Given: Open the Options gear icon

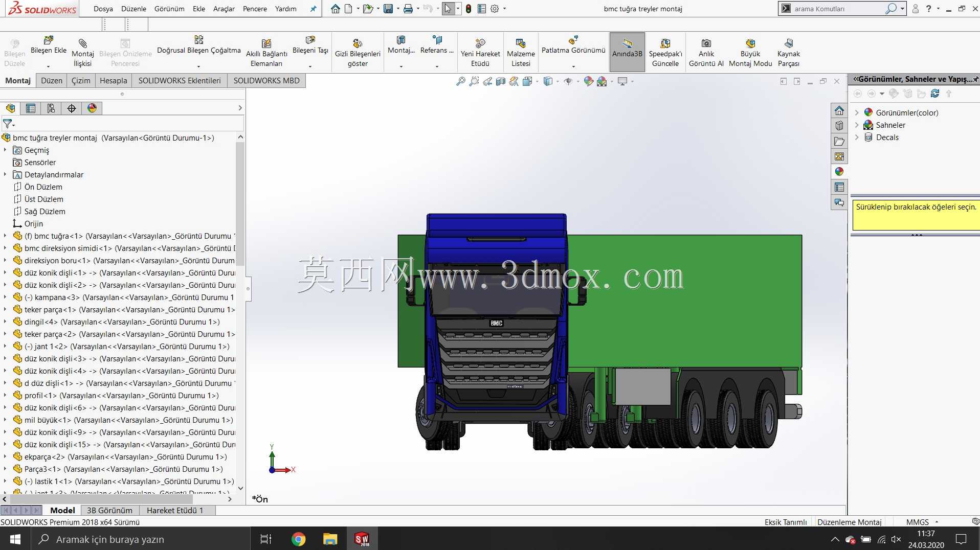Looking at the screenshot, I should coord(495,9).
